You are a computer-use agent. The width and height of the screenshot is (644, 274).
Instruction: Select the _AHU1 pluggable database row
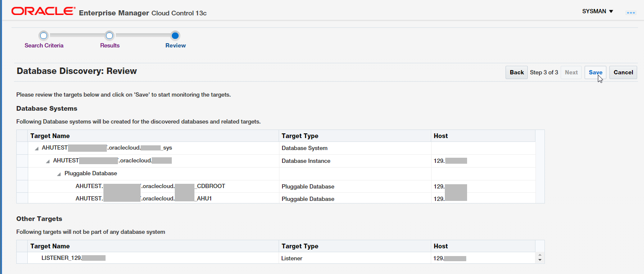(276, 198)
